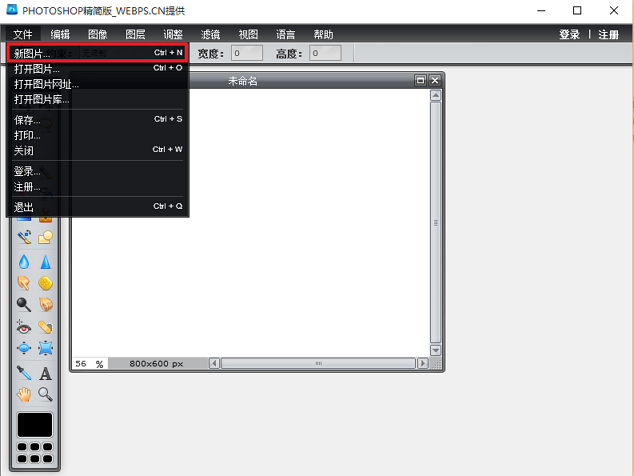Select the Dodge tool
The image size is (634, 476).
(24, 305)
